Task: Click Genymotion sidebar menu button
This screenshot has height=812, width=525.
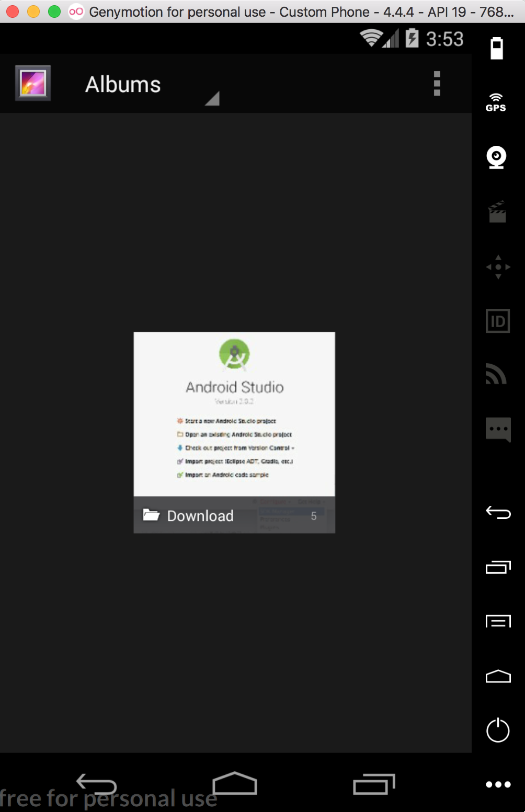Action: coord(498,621)
